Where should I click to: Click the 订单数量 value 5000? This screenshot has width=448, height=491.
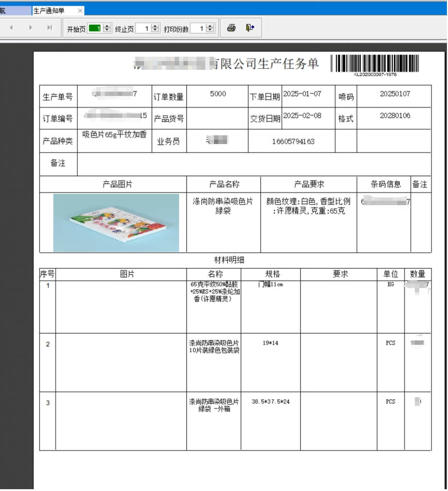218,94
